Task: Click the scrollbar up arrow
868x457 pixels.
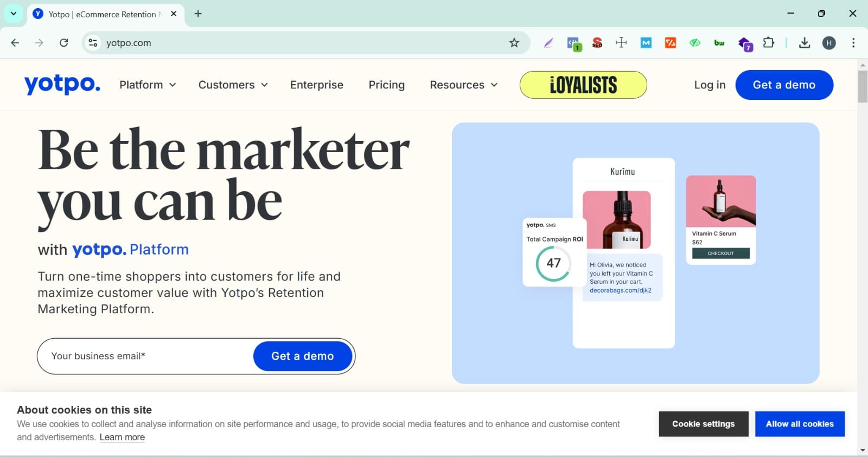Action: [863, 65]
